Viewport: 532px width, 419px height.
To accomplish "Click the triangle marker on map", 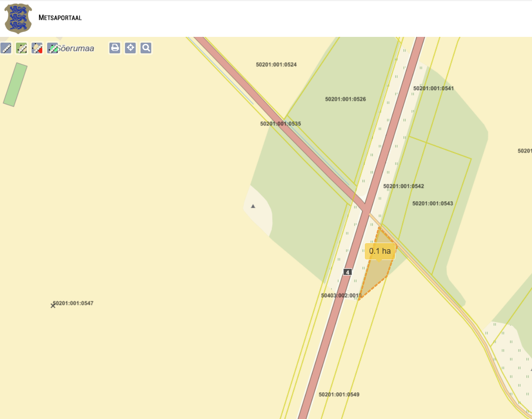I will [x=253, y=206].
